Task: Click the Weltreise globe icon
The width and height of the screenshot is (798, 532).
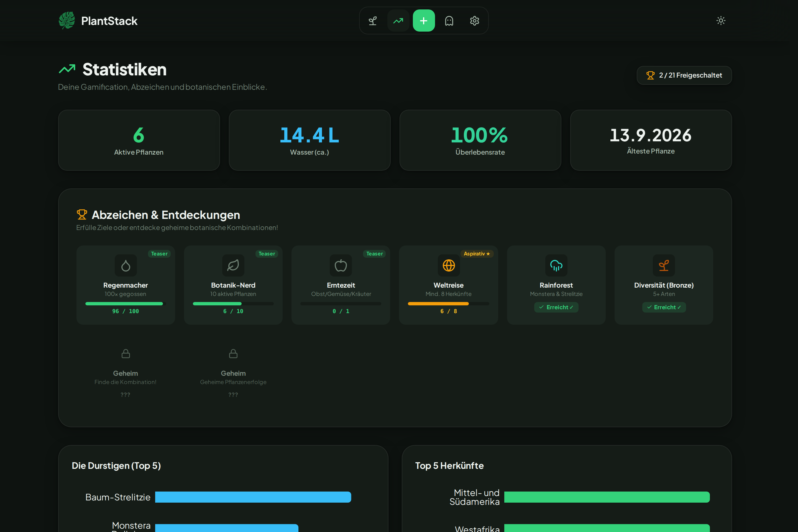Action: pos(449,265)
